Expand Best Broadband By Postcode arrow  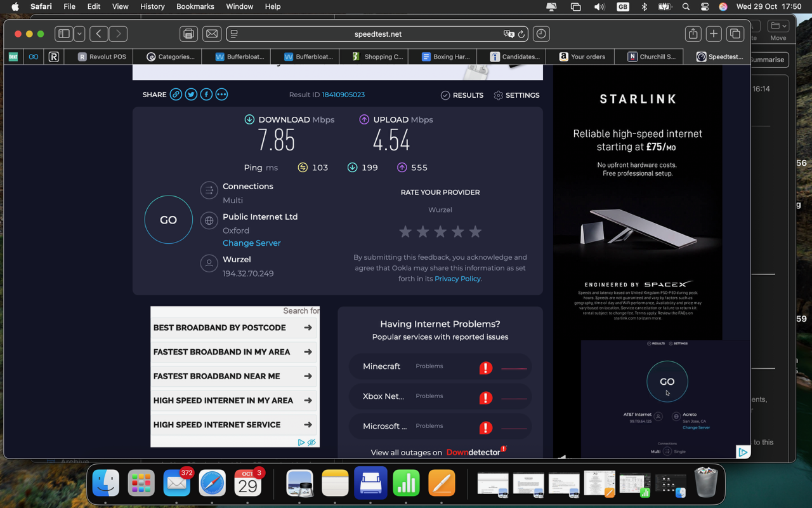308,328
